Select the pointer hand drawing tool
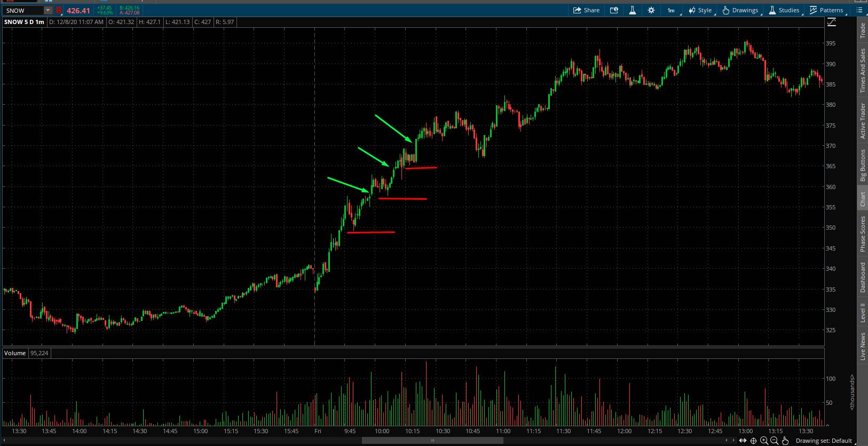The width and height of the screenshot is (868, 446). (x=785, y=441)
